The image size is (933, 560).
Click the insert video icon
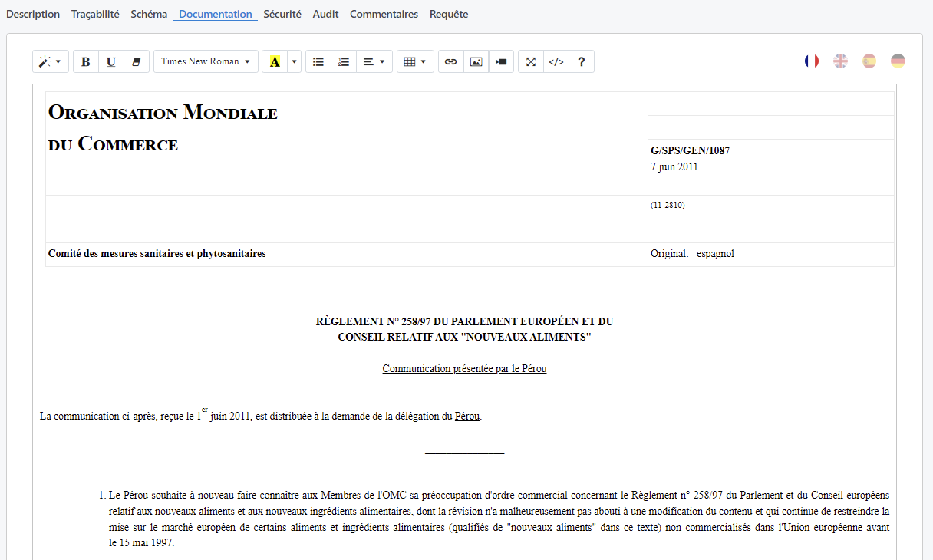coord(502,61)
